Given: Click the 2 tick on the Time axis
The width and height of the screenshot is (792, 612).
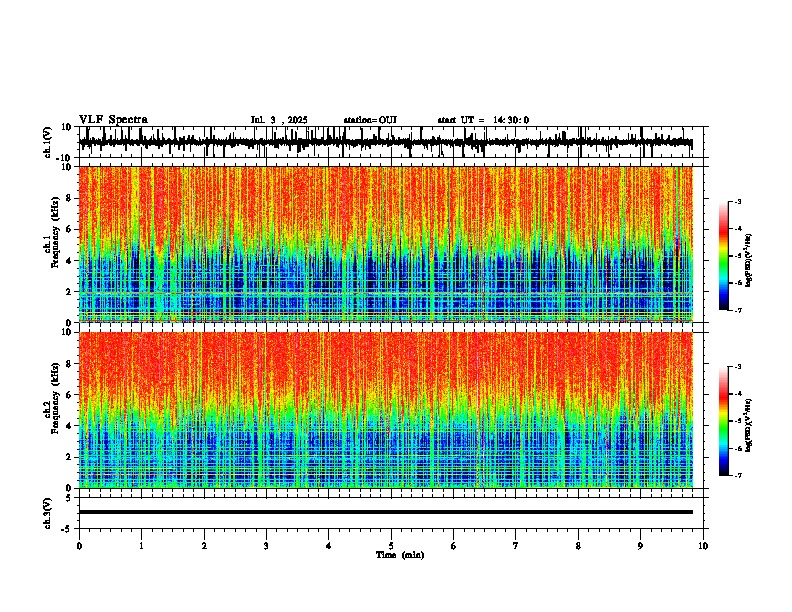Looking at the screenshot, I should 204,546.
